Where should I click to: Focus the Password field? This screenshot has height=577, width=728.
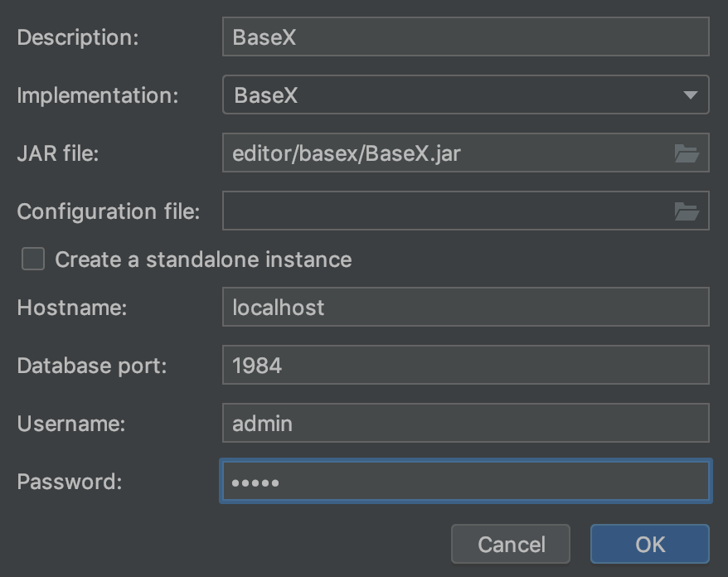(466, 481)
